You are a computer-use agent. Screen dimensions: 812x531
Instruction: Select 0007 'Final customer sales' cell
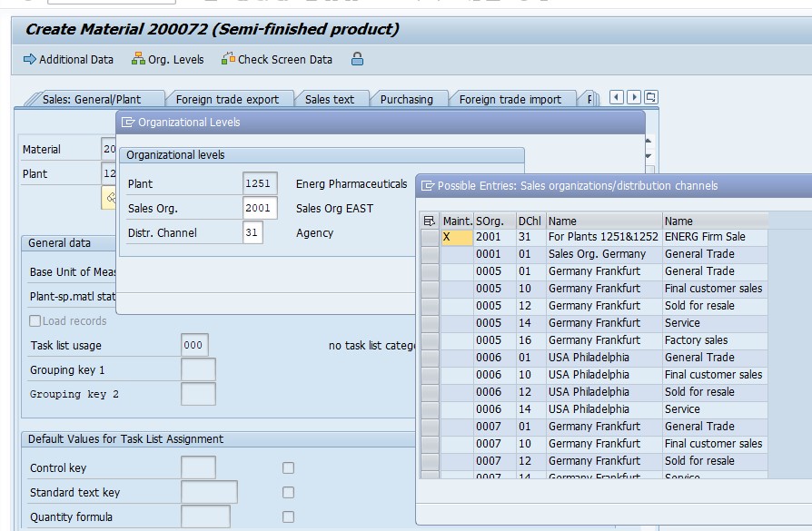coord(715,444)
